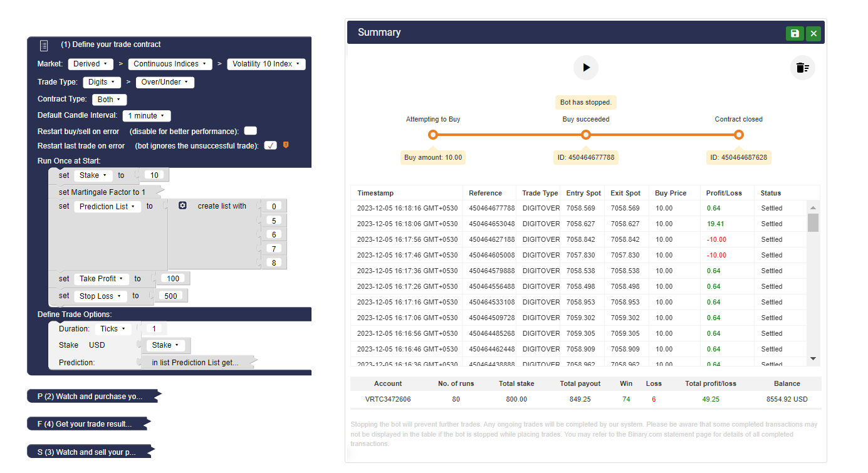Image resolution: width=868 pixels, height=473 pixels.
Task: Click the list icon on the trade contract block
Action: [x=43, y=44]
